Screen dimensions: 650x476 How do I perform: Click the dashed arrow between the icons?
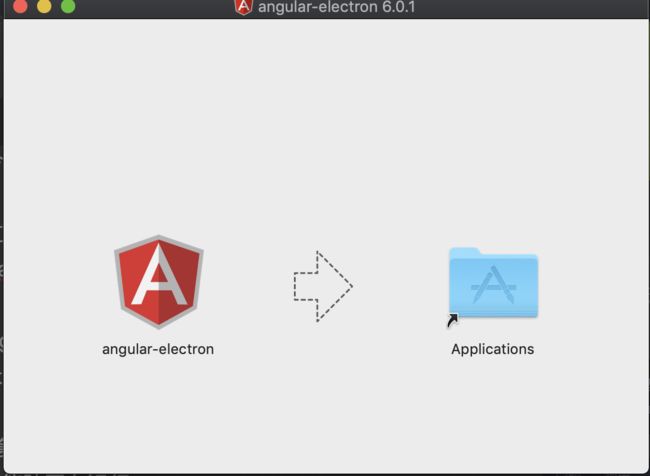[x=323, y=286]
